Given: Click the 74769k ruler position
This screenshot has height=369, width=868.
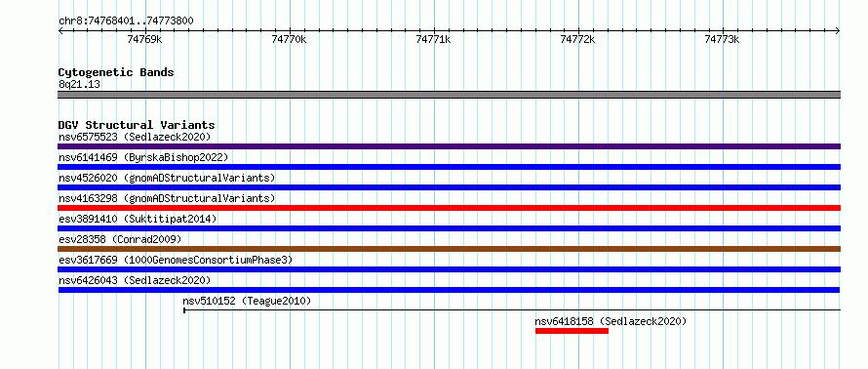Looking at the screenshot, I should [x=145, y=39].
